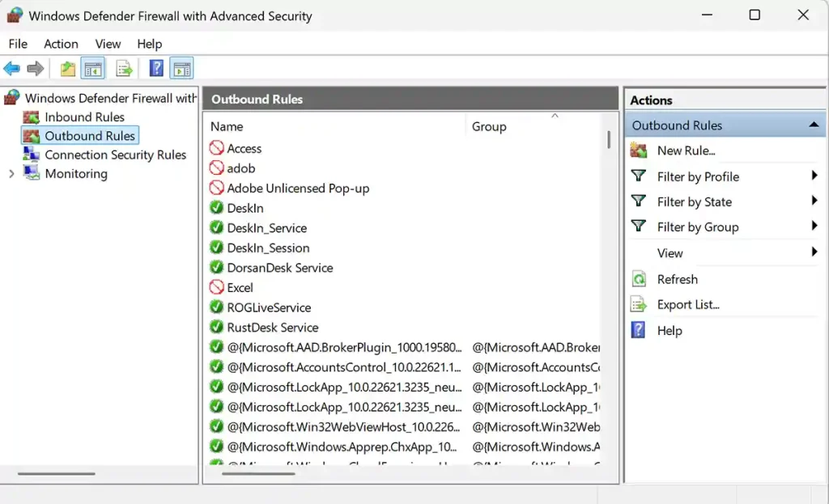Image resolution: width=829 pixels, height=504 pixels.
Task: Collapse the Outbound Rules actions section
Action: point(814,125)
